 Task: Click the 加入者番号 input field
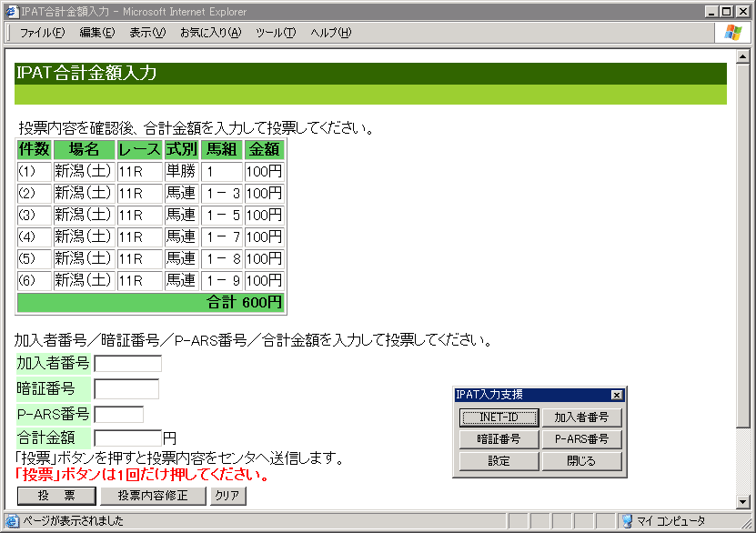click(x=127, y=364)
